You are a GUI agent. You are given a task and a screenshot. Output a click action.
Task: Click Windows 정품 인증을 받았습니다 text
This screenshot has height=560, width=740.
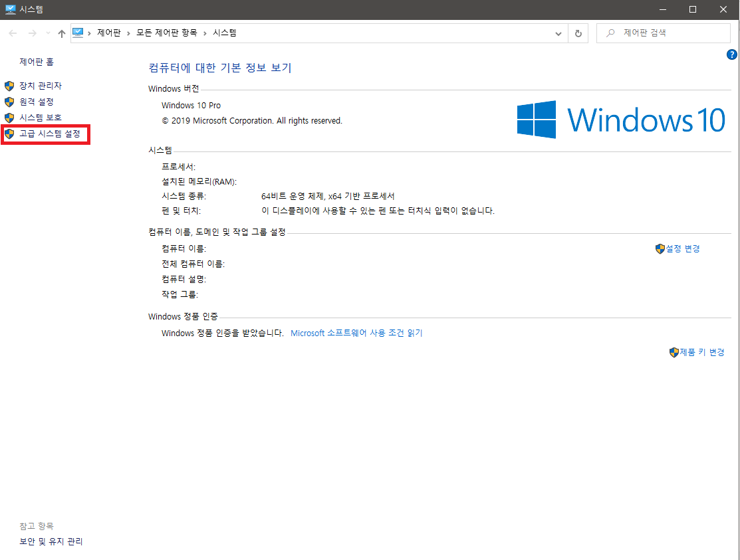click(222, 333)
